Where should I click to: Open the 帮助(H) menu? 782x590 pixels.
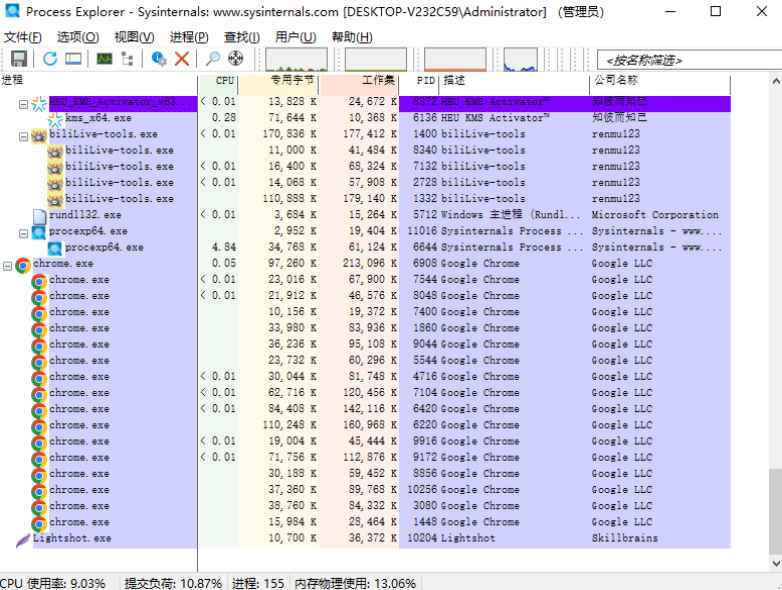[352, 37]
